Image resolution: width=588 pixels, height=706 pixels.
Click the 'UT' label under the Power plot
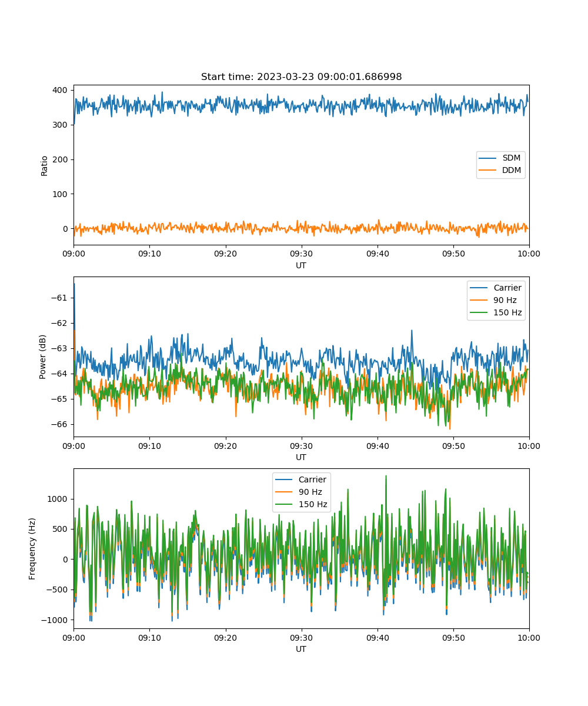pos(301,457)
